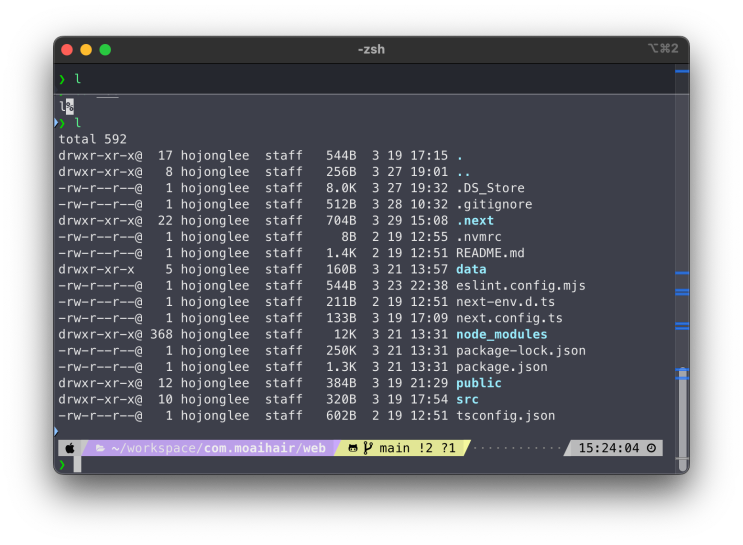Click the 602B size of tsconfig.json
This screenshot has height=545, width=743.
(341, 416)
